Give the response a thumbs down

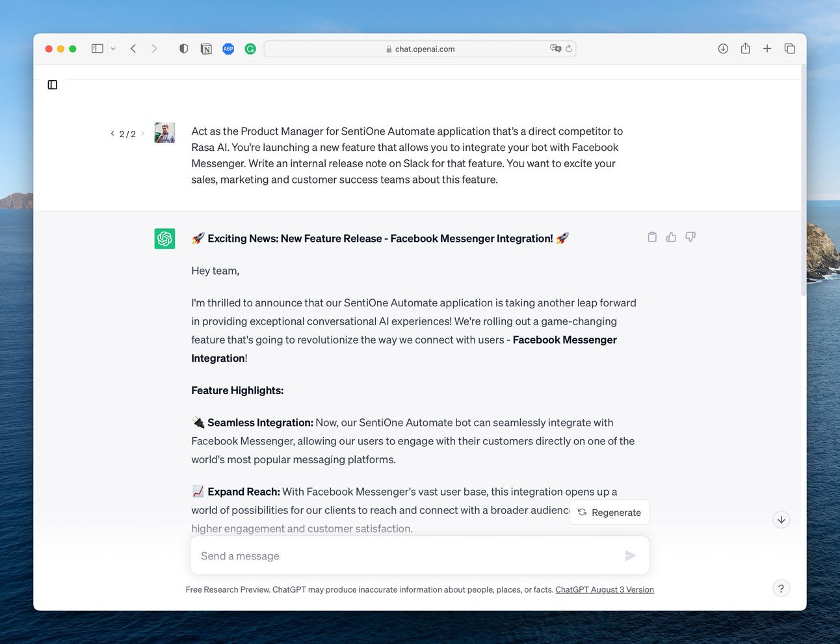[690, 237]
